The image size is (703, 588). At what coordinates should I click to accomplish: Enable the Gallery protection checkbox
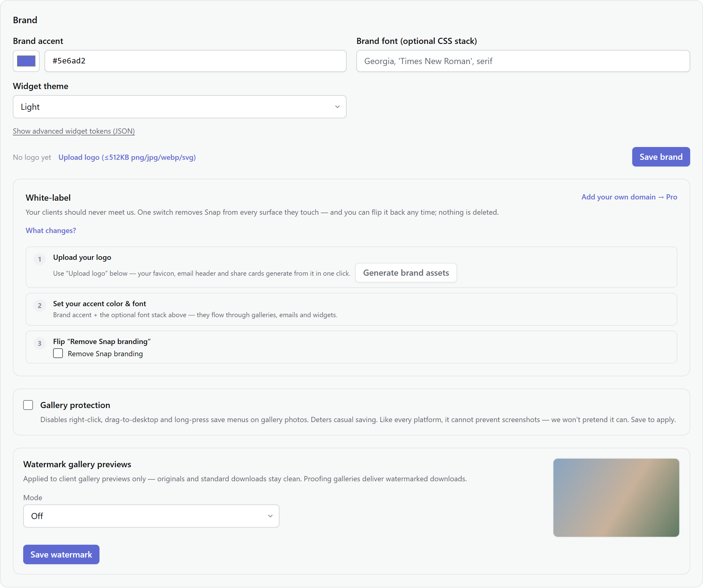pos(28,405)
